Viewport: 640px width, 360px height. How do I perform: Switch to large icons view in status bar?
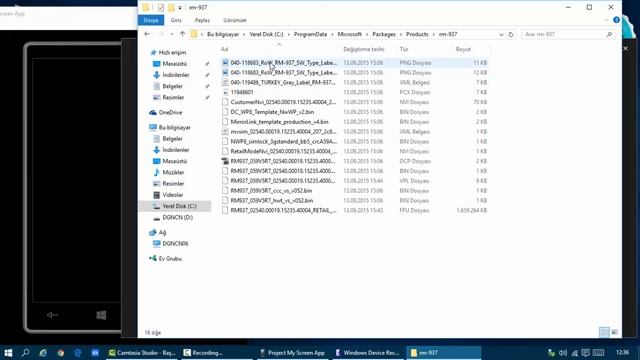point(614,332)
